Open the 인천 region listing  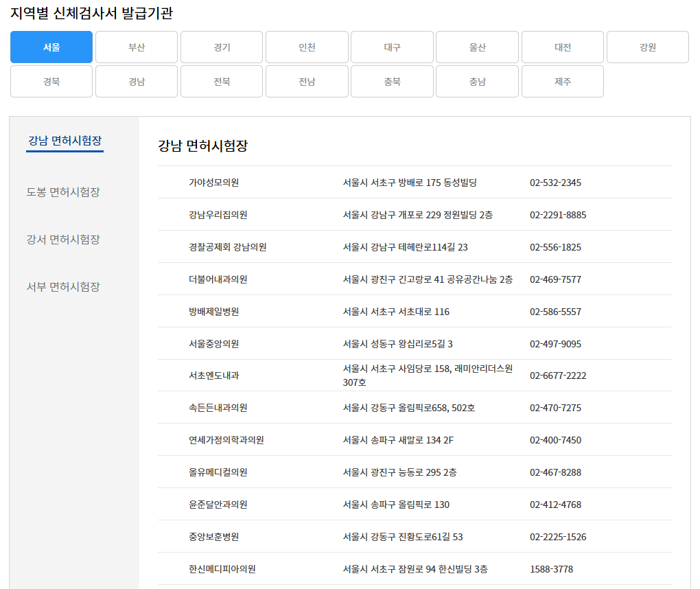[x=306, y=47]
